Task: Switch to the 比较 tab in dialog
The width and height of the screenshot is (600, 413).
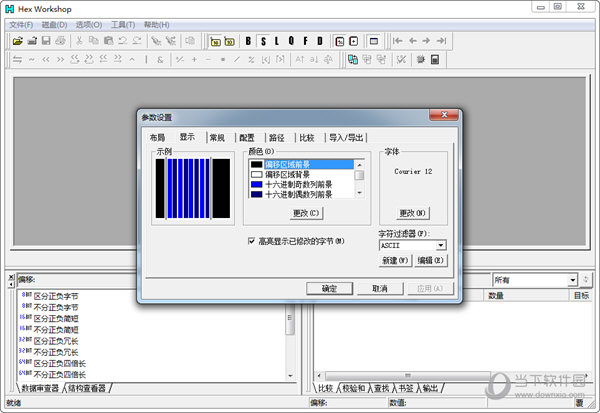Action: [307, 138]
